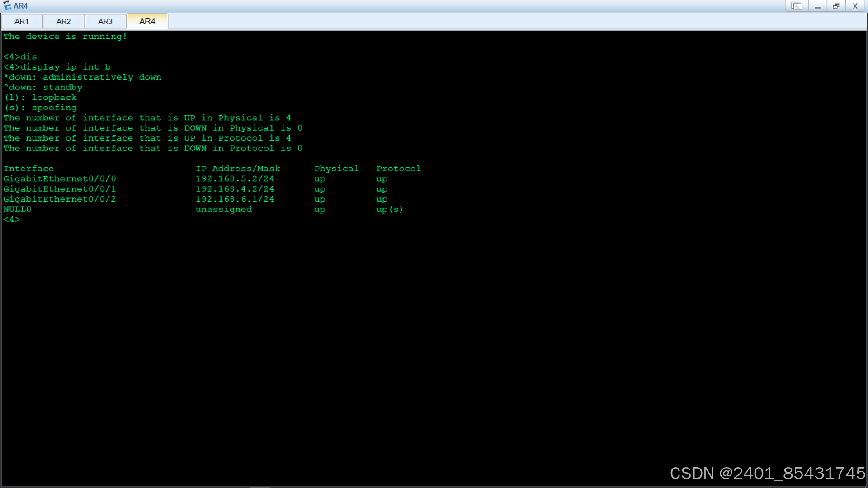This screenshot has width=868, height=488.
Task: Click IP address 192.168.6.1/24
Action: point(235,199)
